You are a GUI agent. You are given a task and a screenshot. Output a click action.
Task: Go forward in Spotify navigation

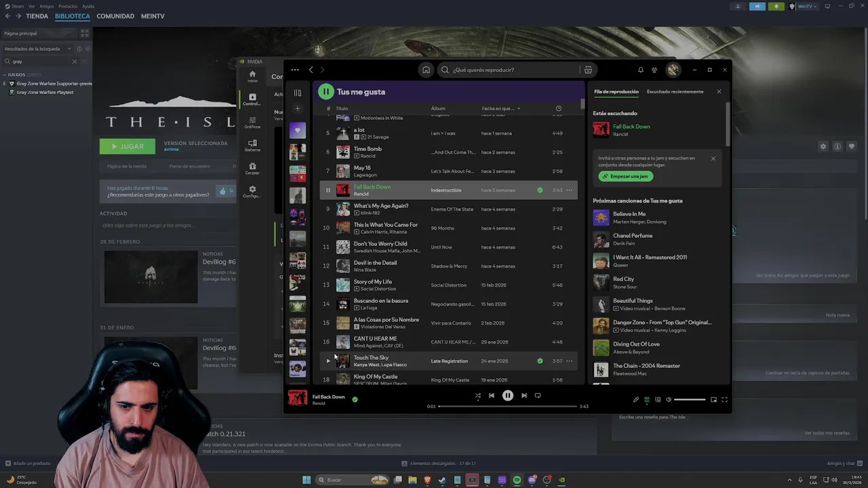pyautogui.click(x=322, y=70)
